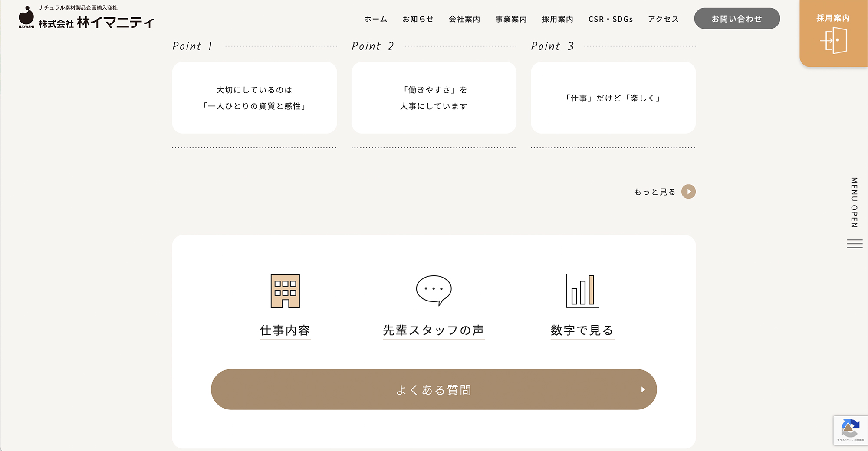Screen dimensions: 868x451
Task: Click the Point 1 heading
Action: point(193,46)
